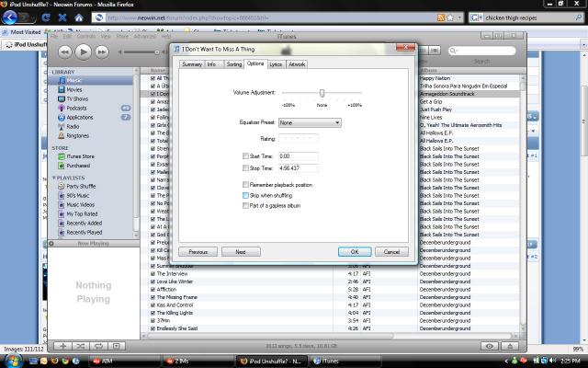This screenshot has height=368, width=588.
Task: Collapse the PLAYLISTS section triangle
Action: pos(54,178)
